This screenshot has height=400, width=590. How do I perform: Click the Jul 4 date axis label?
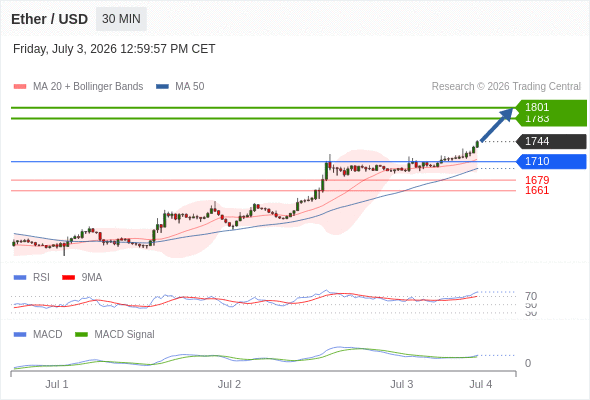point(481,384)
